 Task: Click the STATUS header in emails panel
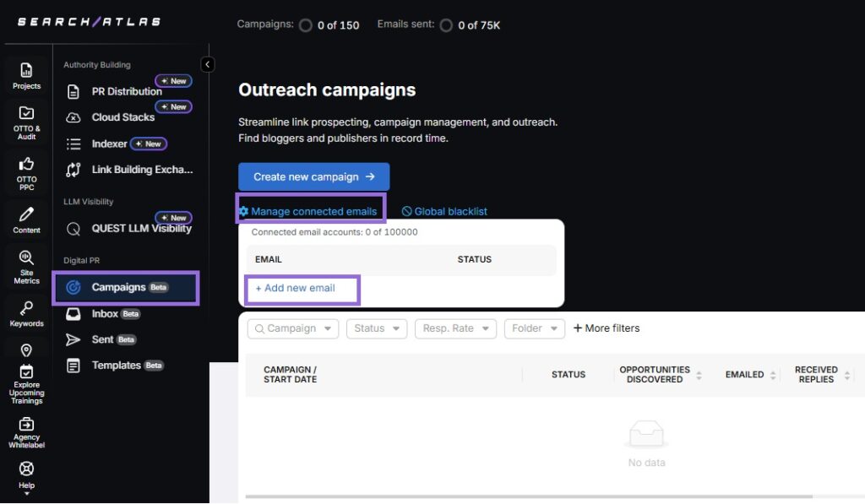point(475,259)
